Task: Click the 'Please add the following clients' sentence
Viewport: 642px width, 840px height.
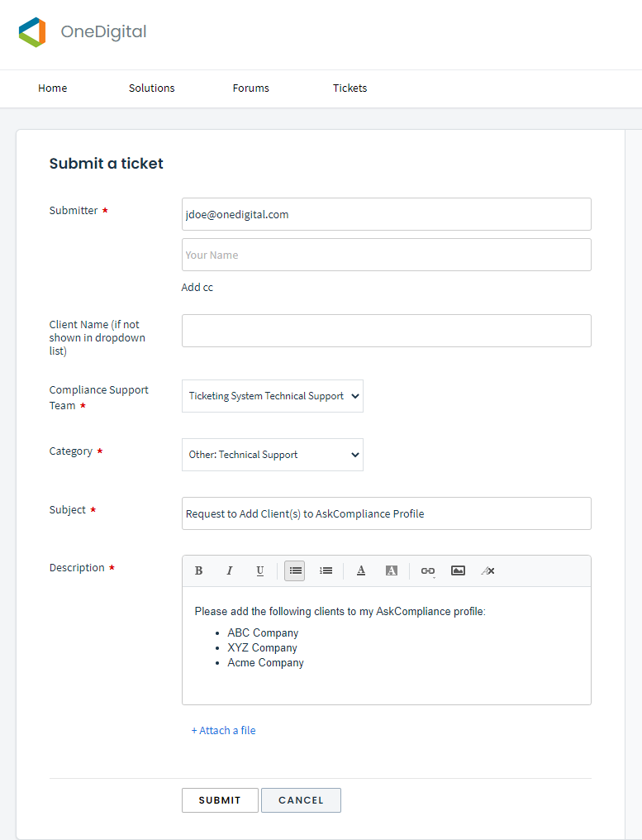Action: pyautogui.click(x=340, y=611)
